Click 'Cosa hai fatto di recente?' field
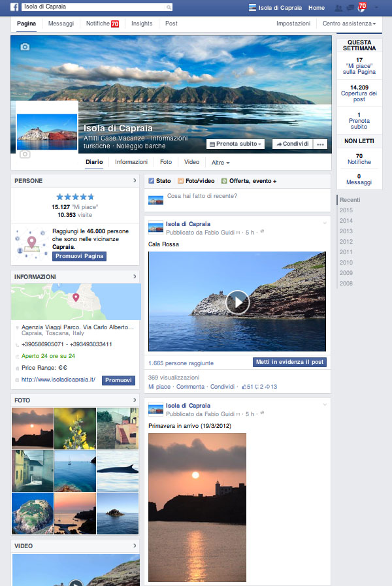 (237, 200)
